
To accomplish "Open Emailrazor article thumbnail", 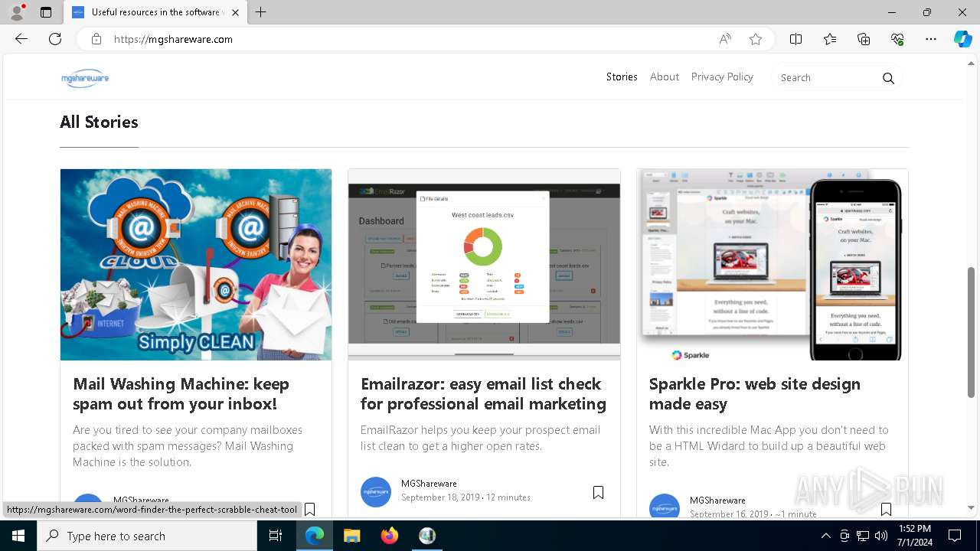I will pyautogui.click(x=484, y=264).
